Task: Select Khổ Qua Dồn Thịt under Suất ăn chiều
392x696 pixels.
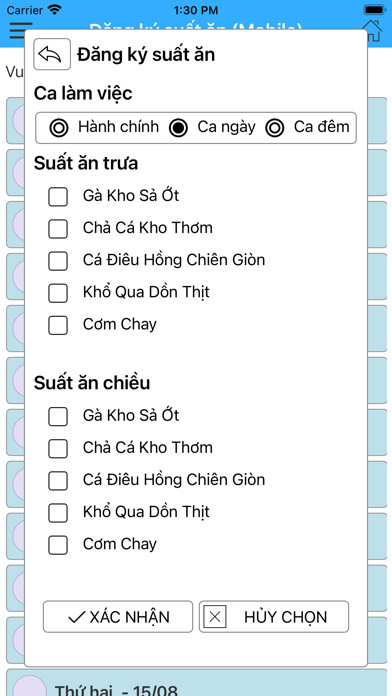Action: tap(58, 513)
